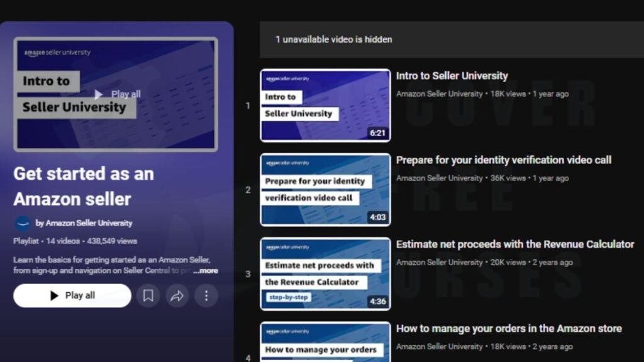This screenshot has height=362, width=644.
Task: Click 'Playlist • 14 videos • 438,549 views' text
Action: 75,241
